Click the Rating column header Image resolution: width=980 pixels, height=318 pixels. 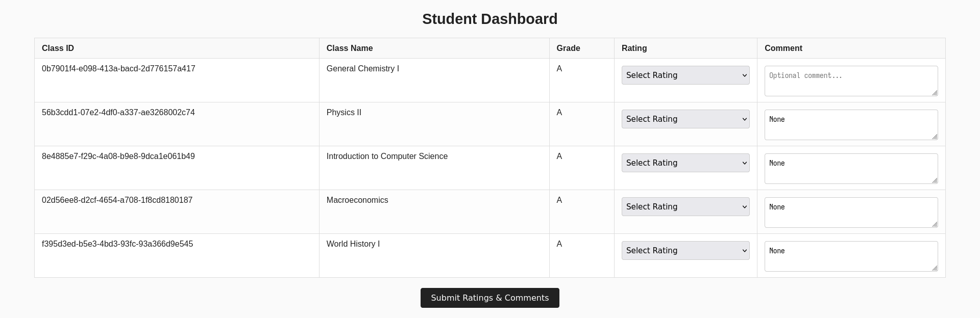(x=634, y=48)
